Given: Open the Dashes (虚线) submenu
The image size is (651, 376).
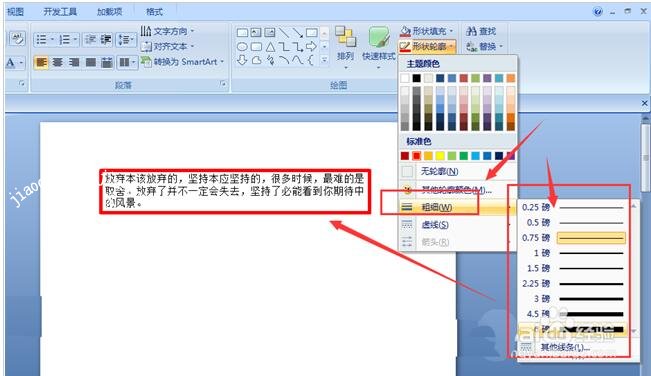Looking at the screenshot, I should 458,225.
